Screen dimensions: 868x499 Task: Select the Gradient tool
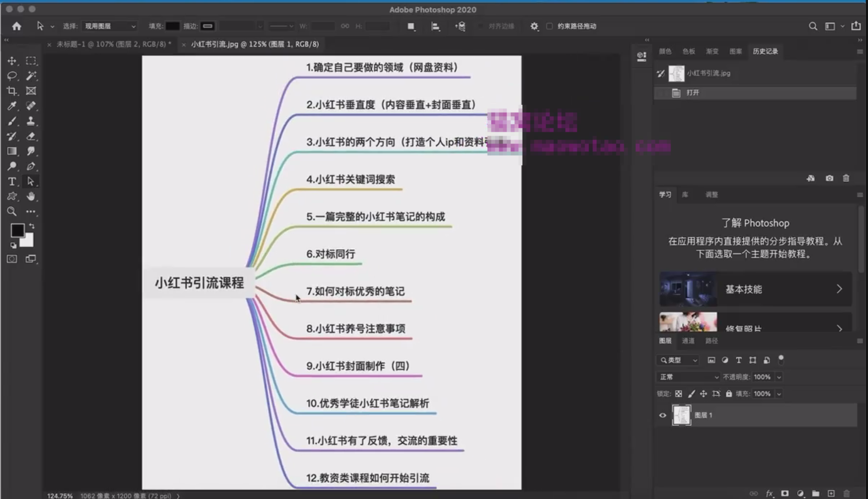click(12, 151)
